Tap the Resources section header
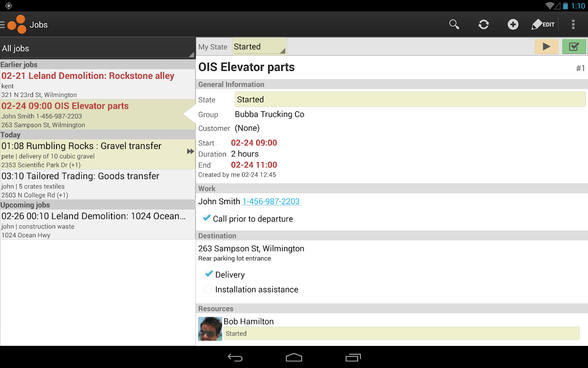588x368 pixels. point(392,309)
